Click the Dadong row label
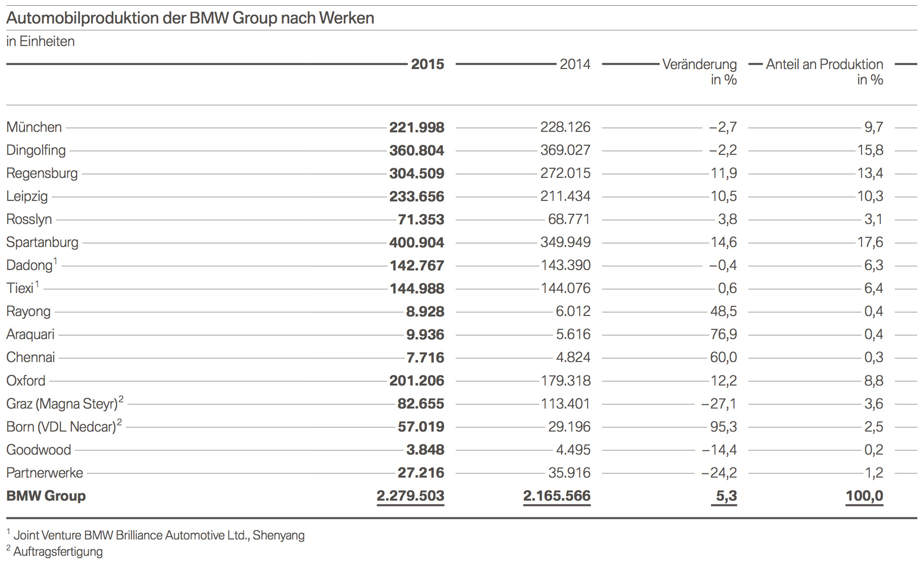This screenshot has width=924, height=562. (x=29, y=266)
